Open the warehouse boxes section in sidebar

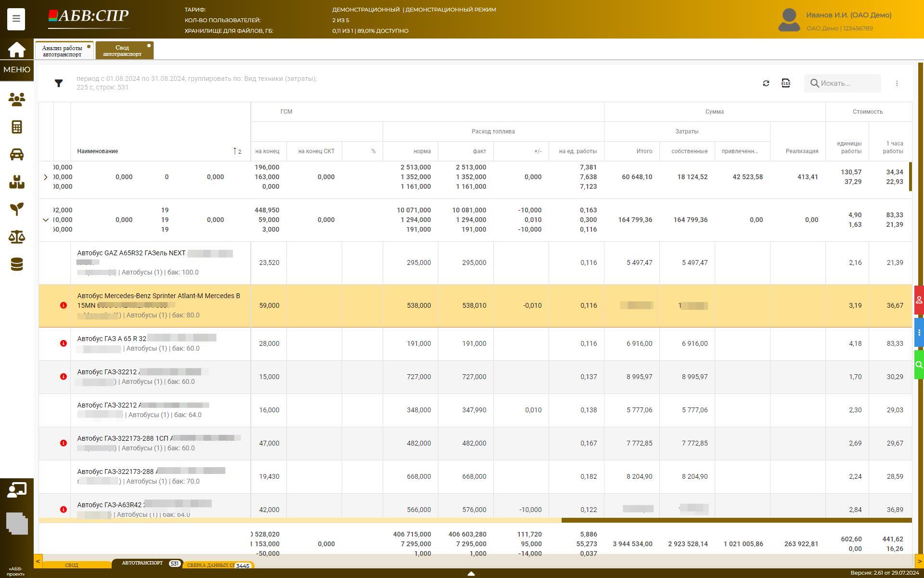coord(17,182)
